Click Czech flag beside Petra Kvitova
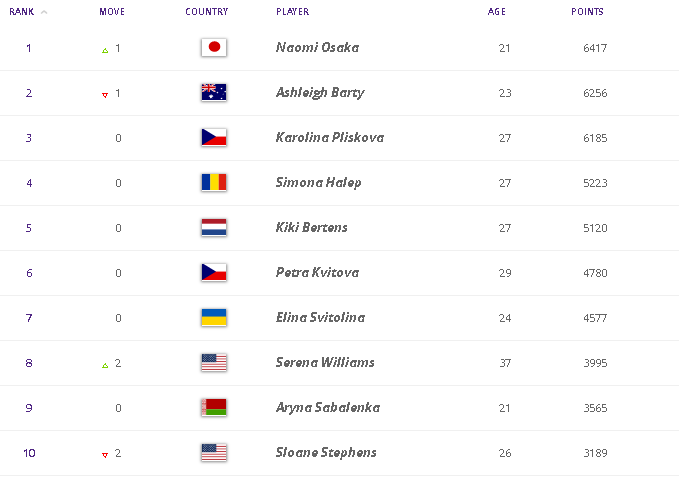 click(x=214, y=272)
